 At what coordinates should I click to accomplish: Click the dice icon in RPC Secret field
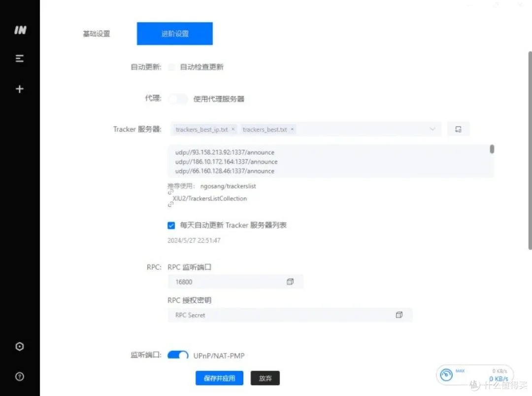[399, 315]
